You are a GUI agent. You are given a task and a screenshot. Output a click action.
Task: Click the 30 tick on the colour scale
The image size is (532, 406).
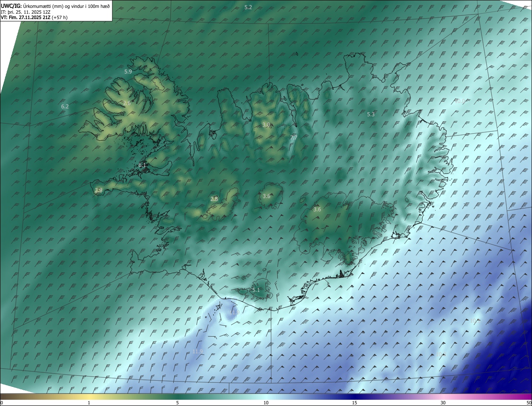(x=443, y=403)
